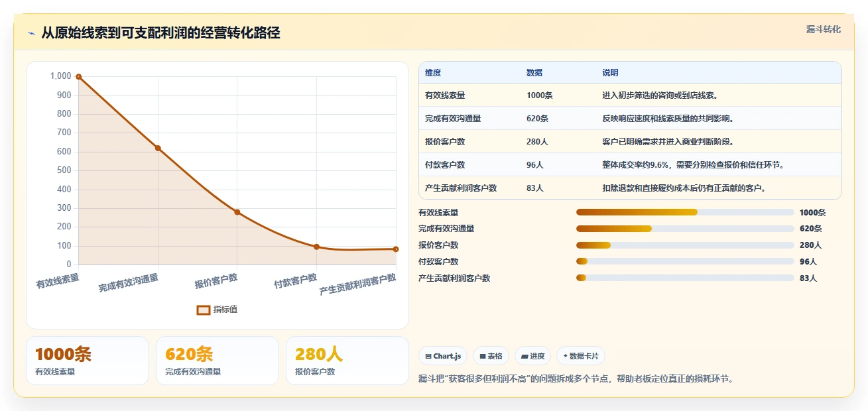This screenshot has width=868, height=411.
Task: Select the 1000条 有效线索量 card
Action: [88, 361]
